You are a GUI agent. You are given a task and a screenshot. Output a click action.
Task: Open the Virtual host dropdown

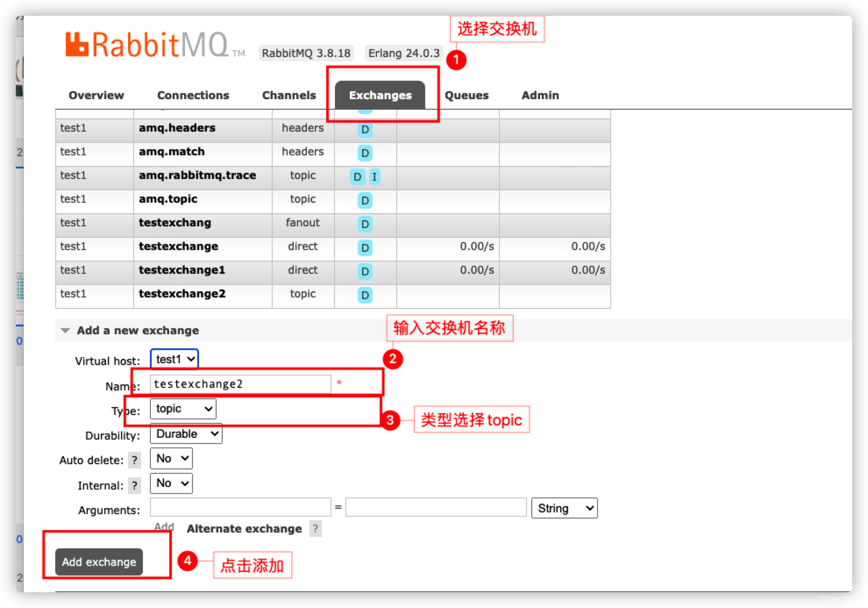tap(174, 359)
